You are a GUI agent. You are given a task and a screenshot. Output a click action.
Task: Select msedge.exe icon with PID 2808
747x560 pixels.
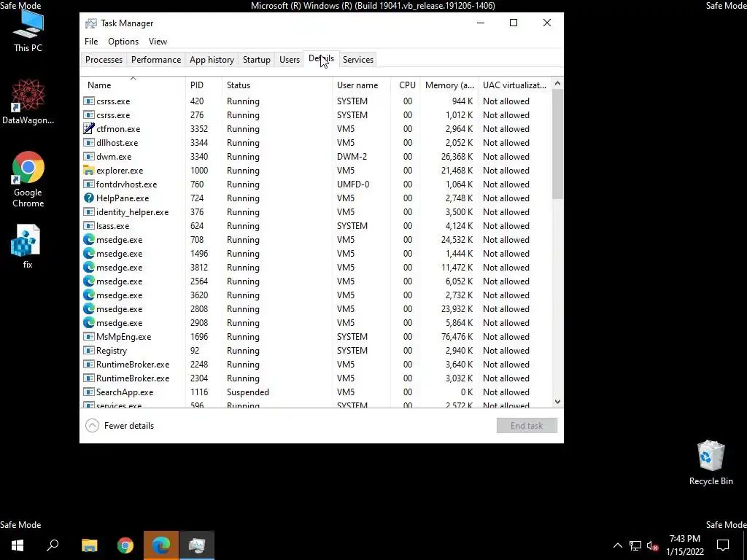[x=88, y=308]
